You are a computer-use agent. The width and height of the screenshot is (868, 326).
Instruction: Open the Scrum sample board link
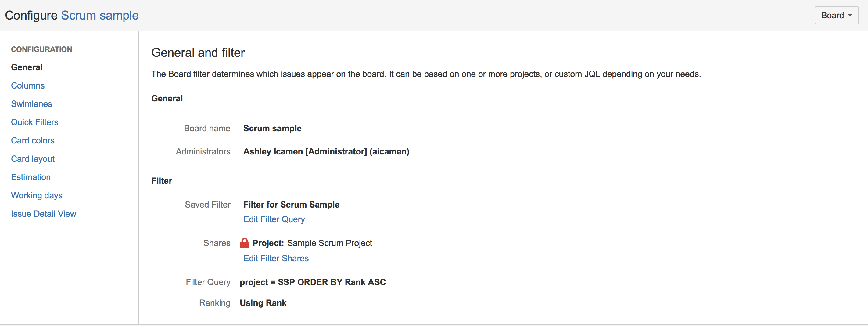click(100, 16)
